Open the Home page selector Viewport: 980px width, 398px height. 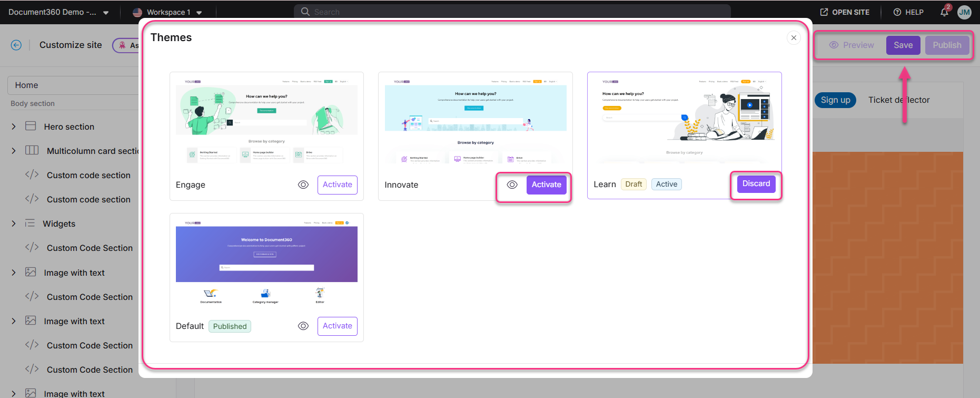click(74, 85)
